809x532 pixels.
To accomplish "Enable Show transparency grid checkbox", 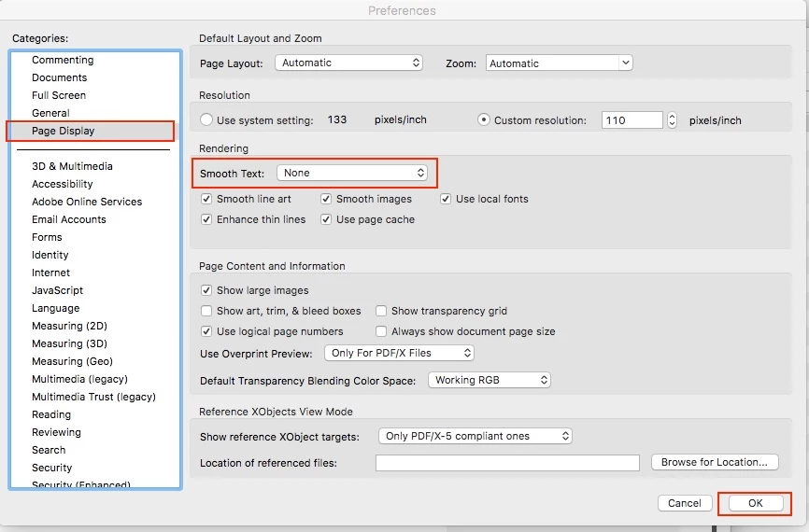I will coord(381,311).
